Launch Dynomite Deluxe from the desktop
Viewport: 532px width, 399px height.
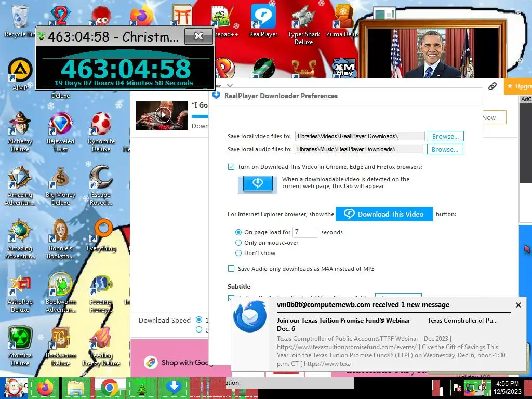tap(101, 131)
